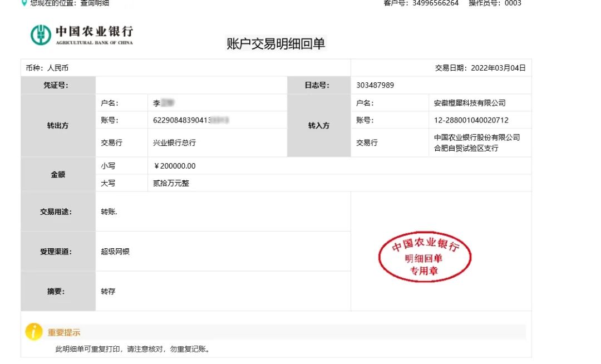601x364 pixels.
Task: Click the 转出方 section header cell
Action: click(x=57, y=126)
